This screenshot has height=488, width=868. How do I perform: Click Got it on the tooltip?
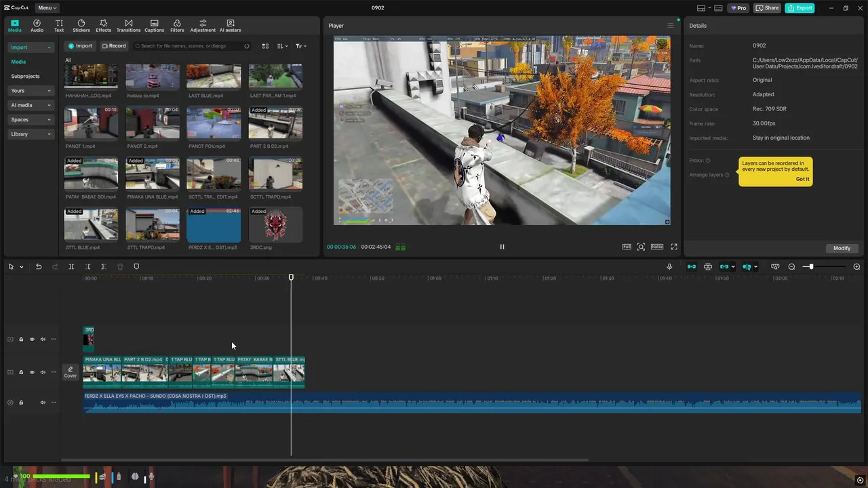pyautogui.click(x=802, y=179)
